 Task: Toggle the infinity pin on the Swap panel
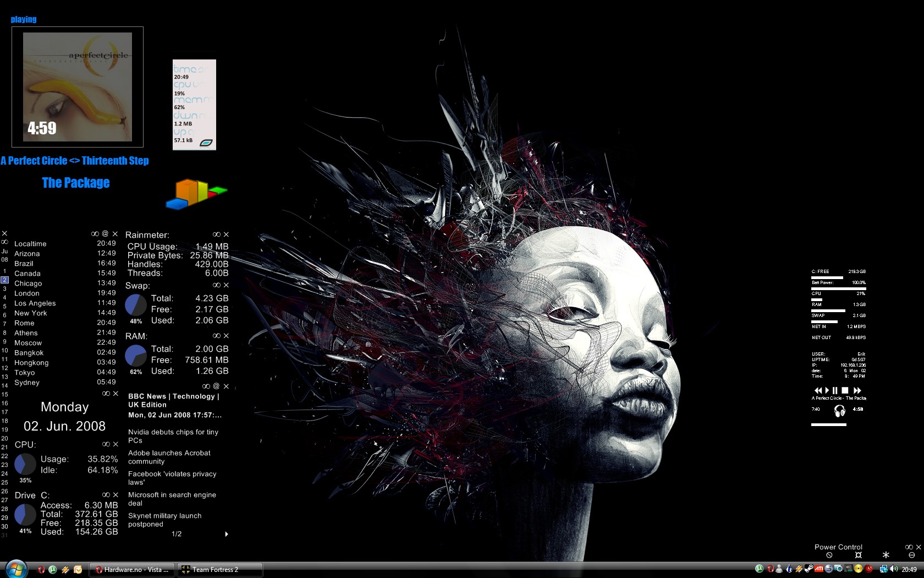(217, 285)
